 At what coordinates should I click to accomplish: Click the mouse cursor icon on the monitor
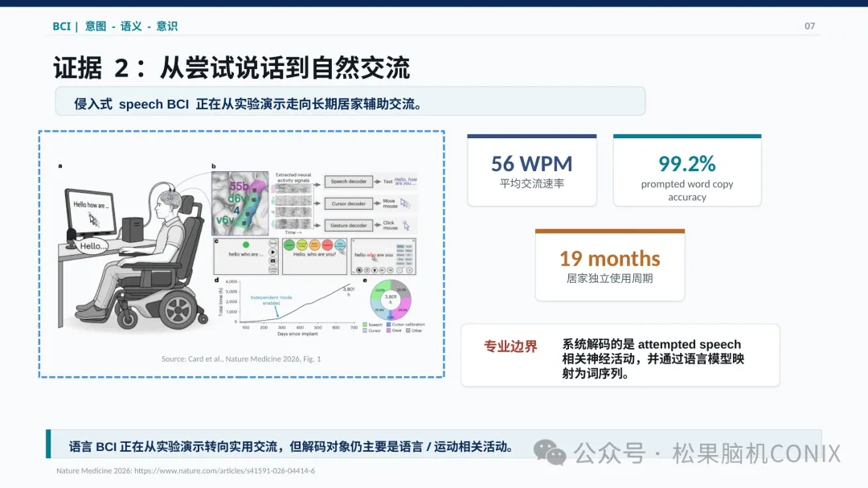click(93, 220)
